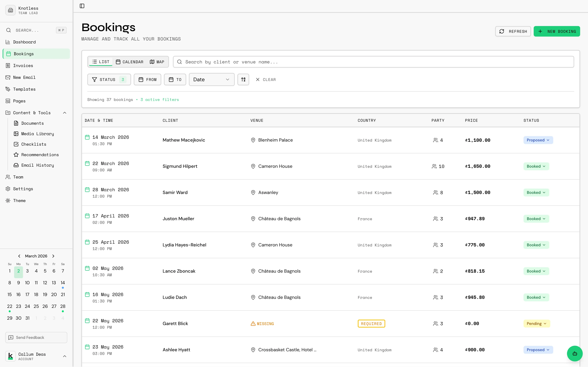Image resolution: width=588 pixels, height=367 pixels.
Task: Select March 14 in the mini calendar
Action: 63,282
